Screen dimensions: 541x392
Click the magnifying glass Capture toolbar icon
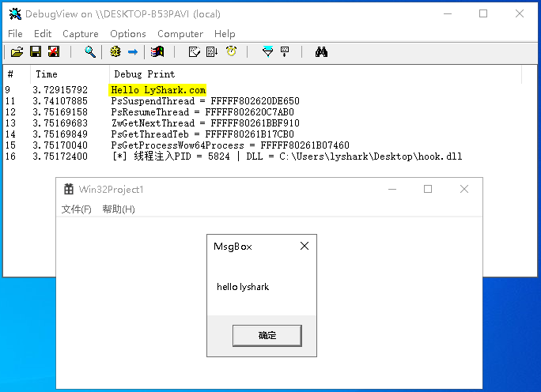point(90,52)
